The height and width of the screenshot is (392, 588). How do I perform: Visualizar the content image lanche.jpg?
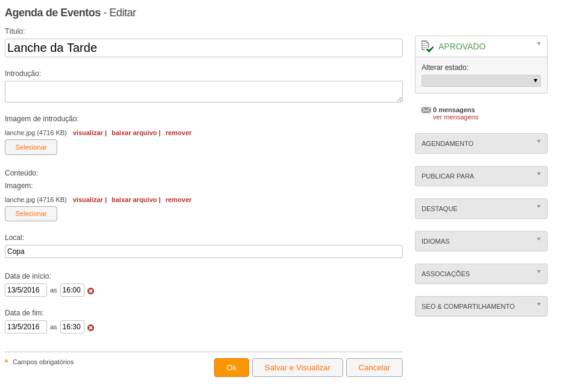tap(88, 200)
